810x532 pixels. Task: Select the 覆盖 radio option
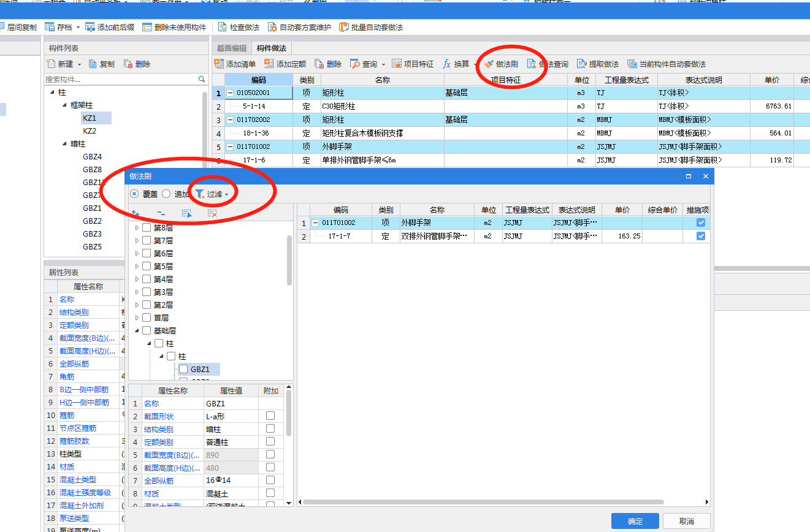[134, 194]
